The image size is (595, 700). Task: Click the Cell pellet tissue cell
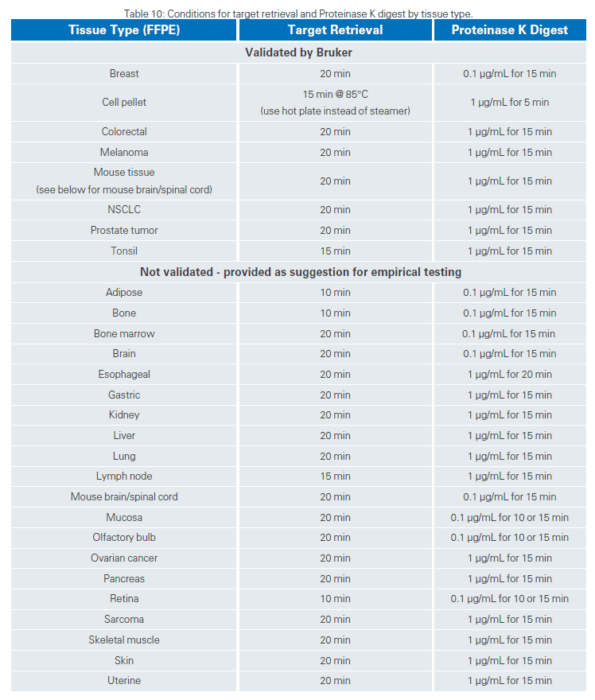pos(124,103)
